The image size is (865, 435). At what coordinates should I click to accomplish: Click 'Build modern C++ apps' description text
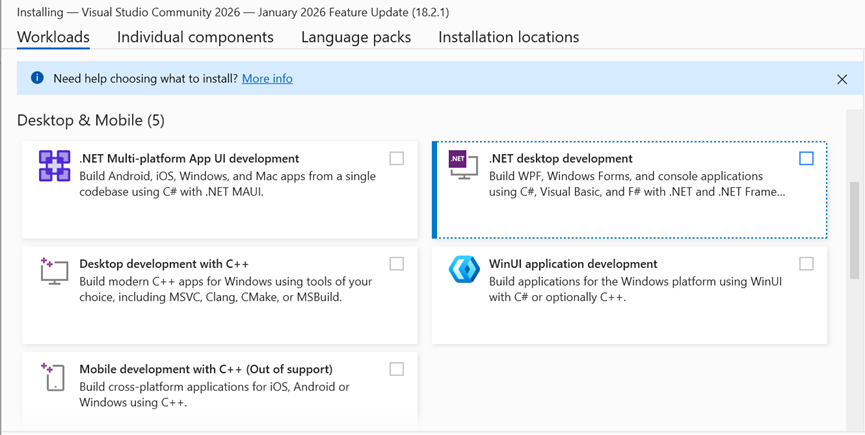click(226, 290)
